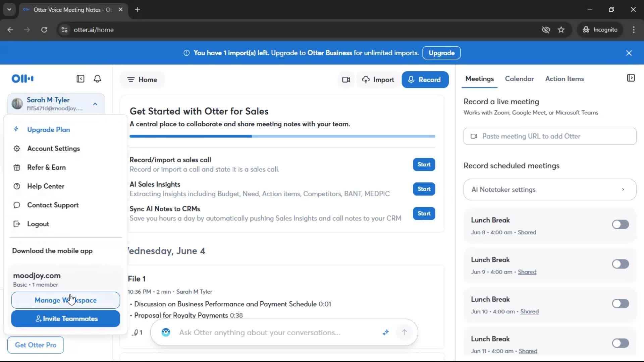Open the tab search dropdown arrow
644x362 pixels.
(x=9, y=10)
